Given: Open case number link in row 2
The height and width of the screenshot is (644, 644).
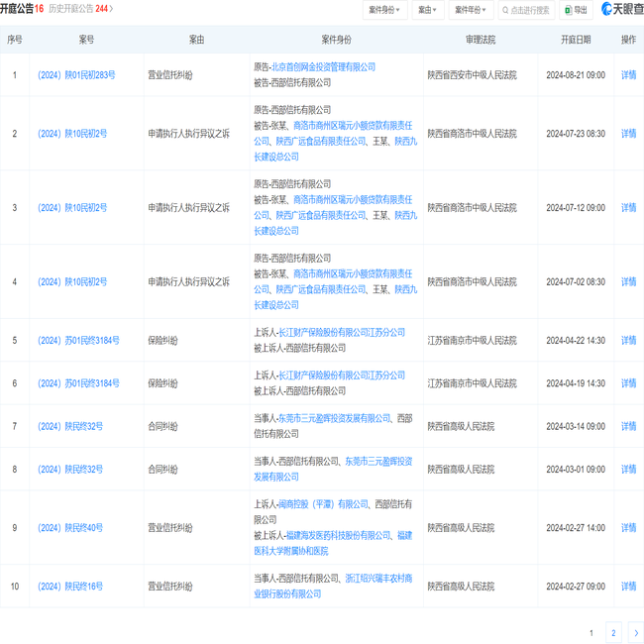Looking at the screenshot, I should coord(72,134).
